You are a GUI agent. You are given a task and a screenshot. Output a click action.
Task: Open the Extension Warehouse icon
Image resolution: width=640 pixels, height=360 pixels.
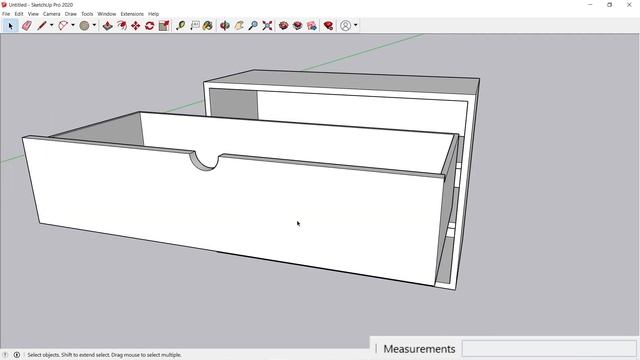pyautogui.click(x=298, y=26)
